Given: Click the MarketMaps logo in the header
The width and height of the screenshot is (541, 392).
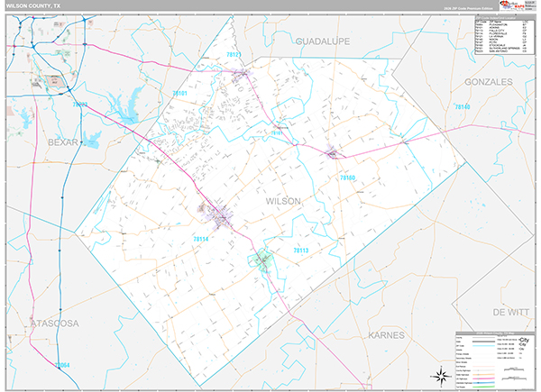Looking at the screenshot, I should pyautogui.click(x=512, y=6).
